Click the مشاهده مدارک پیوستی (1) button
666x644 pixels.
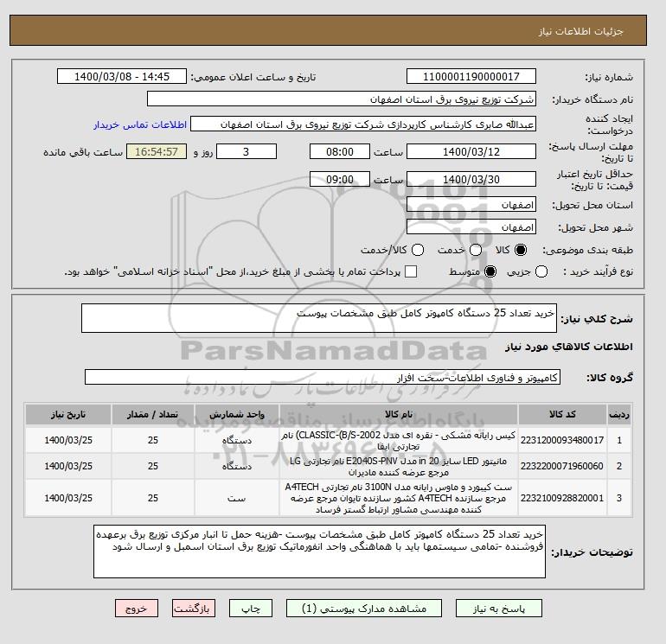click(364, 609)
